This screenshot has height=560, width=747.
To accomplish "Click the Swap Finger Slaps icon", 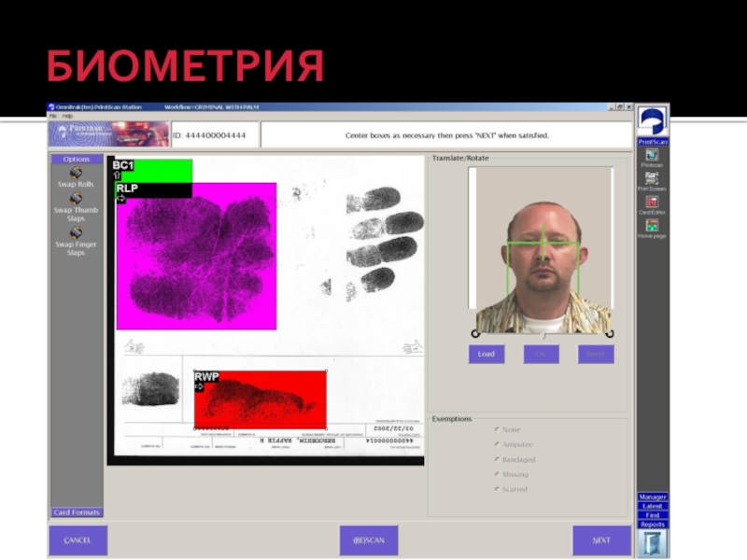I will 76,232.
